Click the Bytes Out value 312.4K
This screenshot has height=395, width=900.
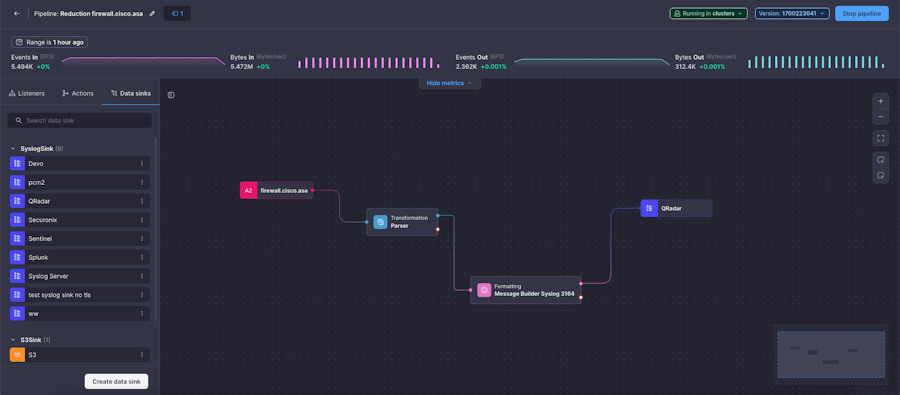685,67
